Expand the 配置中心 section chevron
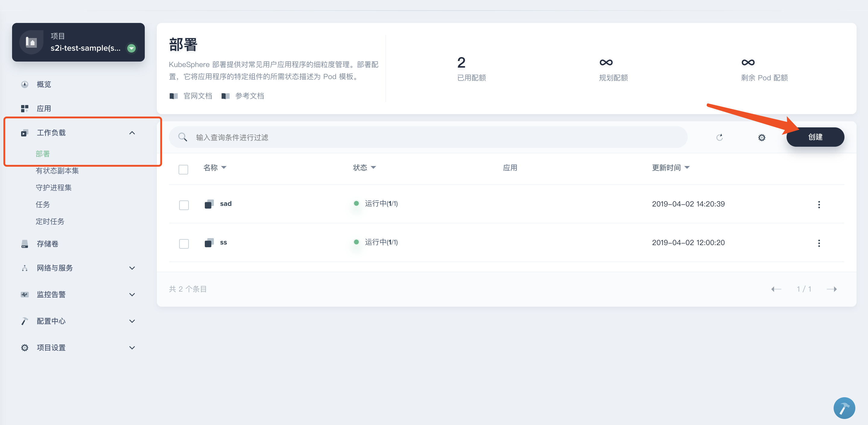Image resolution: width=868 pixels, height=425 pixels. [x=132, y=321]
